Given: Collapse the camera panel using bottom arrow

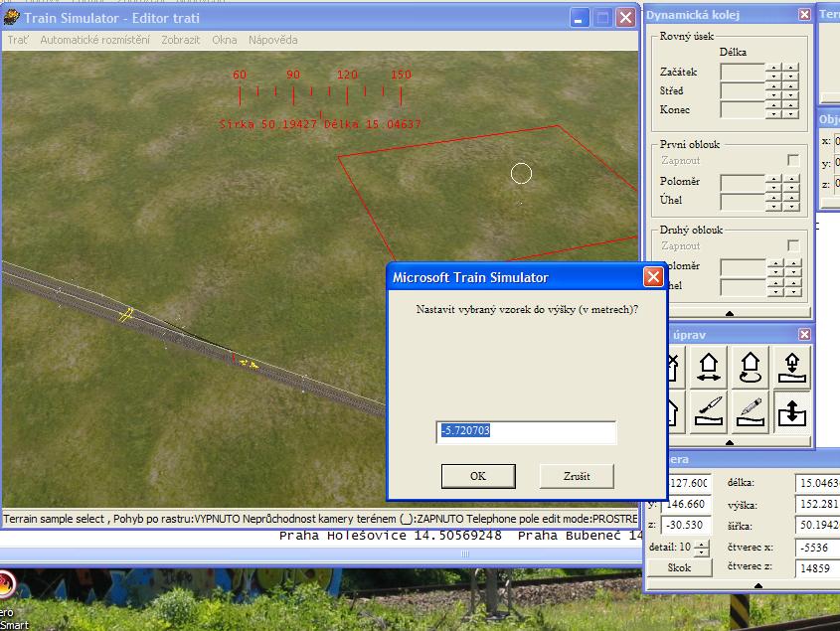Looking at the screenshot, I should coord(757,585).
